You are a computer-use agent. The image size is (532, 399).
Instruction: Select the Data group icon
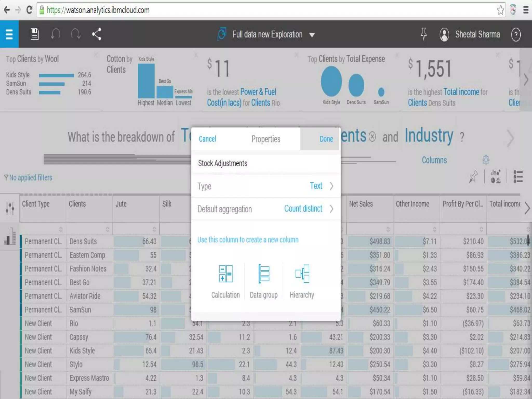[264, 274]
